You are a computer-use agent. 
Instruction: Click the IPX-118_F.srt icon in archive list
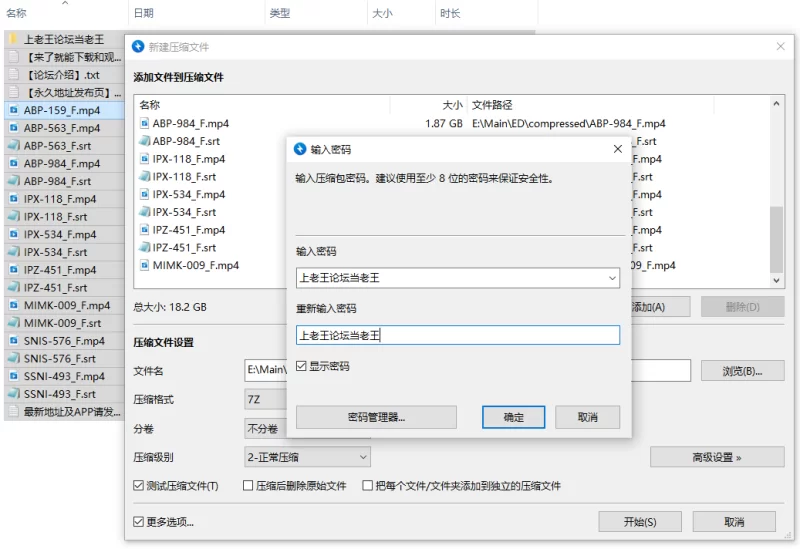click(x=144, y=177)
